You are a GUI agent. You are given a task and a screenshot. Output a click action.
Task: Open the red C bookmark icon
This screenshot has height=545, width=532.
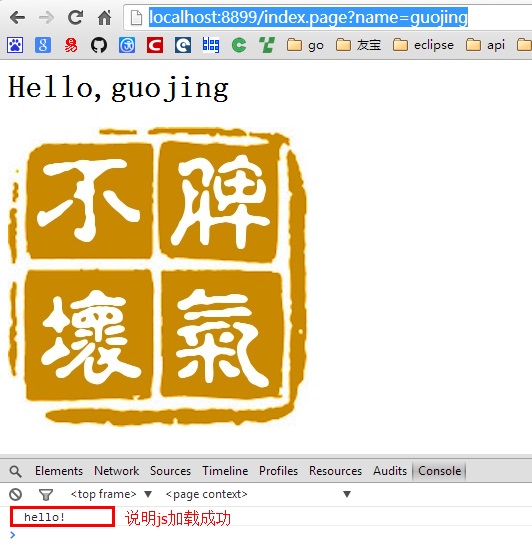155,45
